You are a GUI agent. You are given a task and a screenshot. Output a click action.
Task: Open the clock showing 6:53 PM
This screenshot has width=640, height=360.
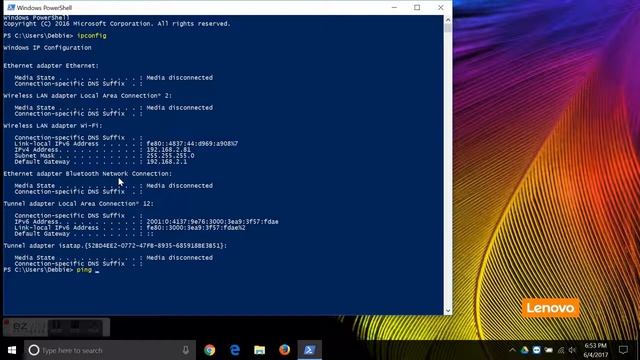click(596, 350)
